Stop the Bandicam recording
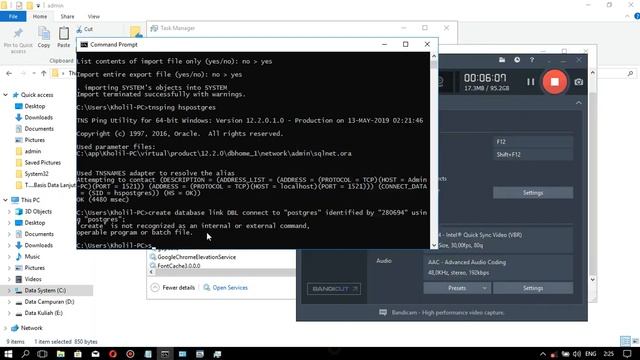The height and width of the screenshot is (360, 640). coord(554,82)
